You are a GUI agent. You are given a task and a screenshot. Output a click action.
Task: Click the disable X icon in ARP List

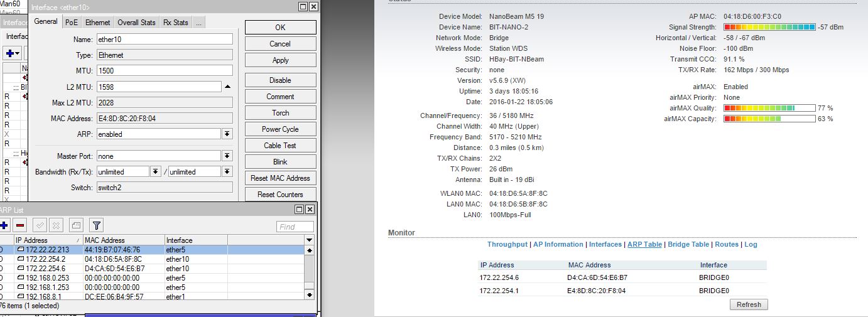tap(55, 225)
